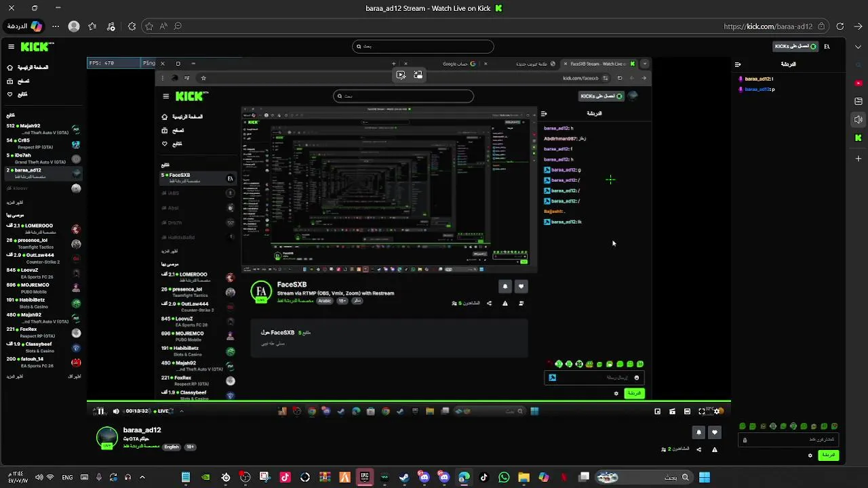Open Edge media control icon

[x=112, y=26]
